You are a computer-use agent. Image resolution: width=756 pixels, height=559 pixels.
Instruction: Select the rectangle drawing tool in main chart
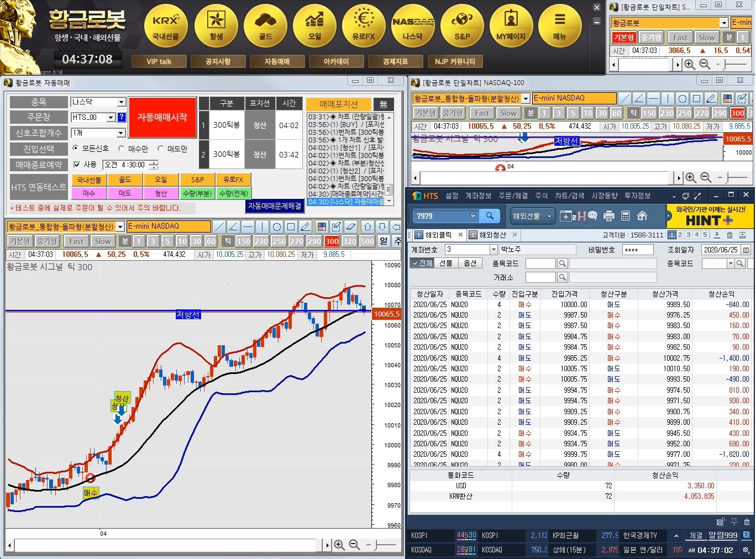click(x=291, y=226)
